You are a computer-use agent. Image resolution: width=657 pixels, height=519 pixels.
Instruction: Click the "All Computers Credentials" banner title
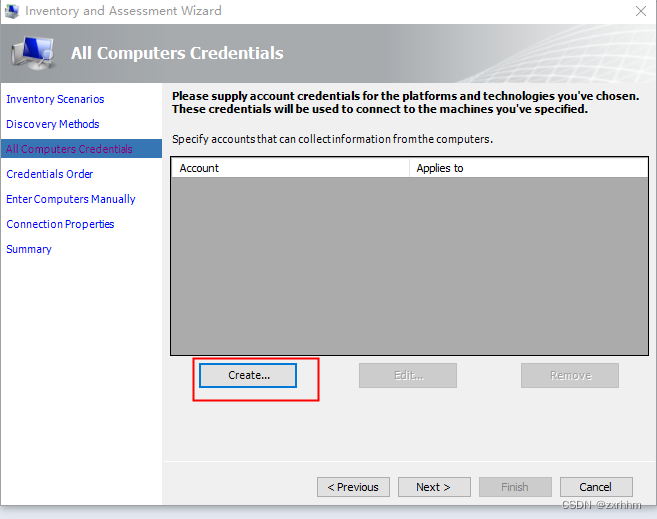click(177, 53)
